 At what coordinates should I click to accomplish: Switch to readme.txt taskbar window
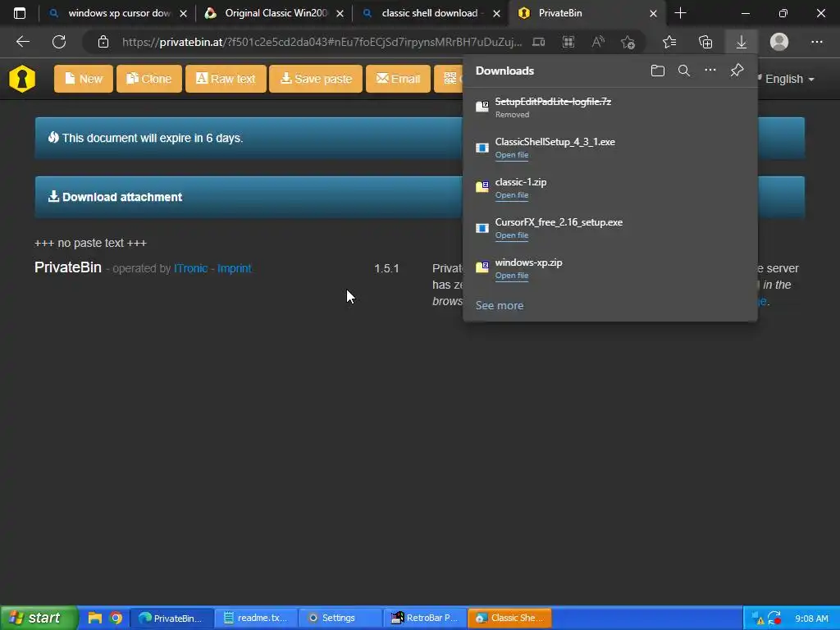click(257, 618)
